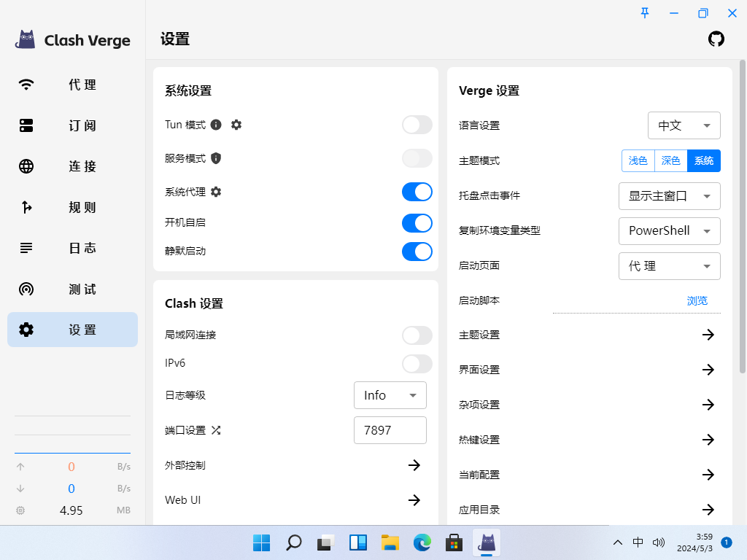
Task: Select the 深色 dark theme button
Action: click(x=670, y=160)
